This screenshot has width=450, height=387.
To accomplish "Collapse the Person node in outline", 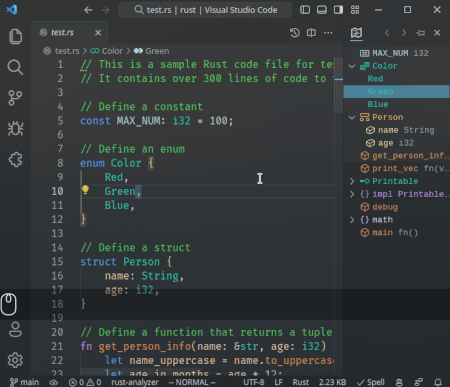I will tap(352, 117).
